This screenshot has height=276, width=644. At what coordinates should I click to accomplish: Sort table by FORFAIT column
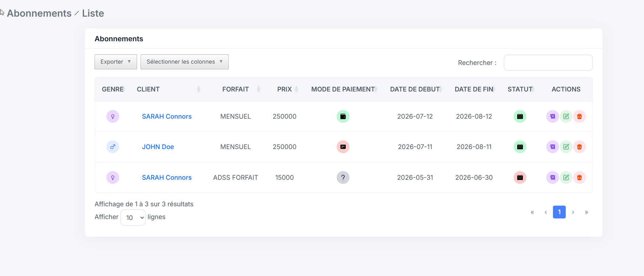coord(235,89)
